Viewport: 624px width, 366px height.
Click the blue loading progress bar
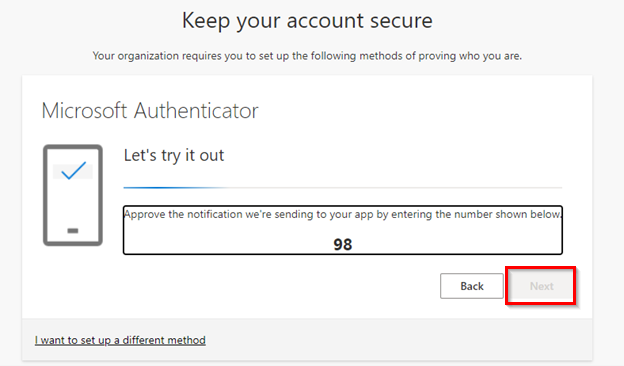175,187
